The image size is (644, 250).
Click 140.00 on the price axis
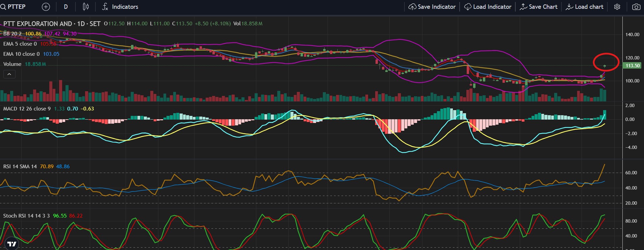(633, 34)
